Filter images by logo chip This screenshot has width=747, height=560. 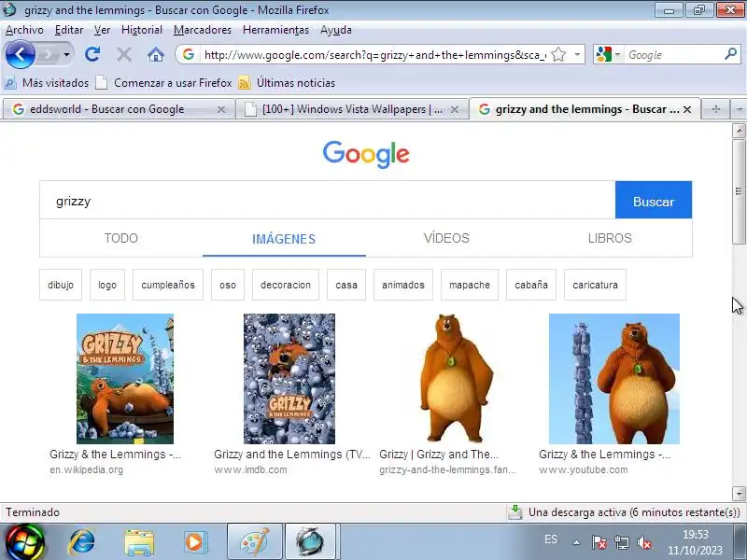pos(107,285)
